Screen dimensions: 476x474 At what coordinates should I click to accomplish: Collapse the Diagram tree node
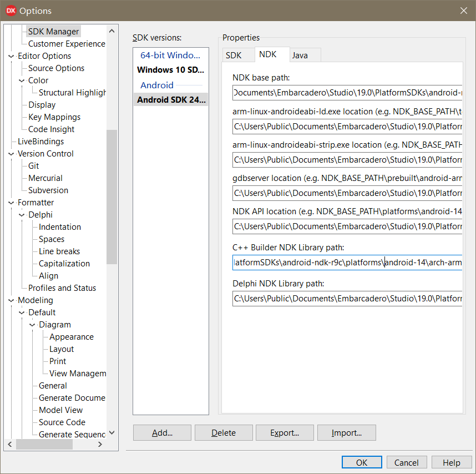pos(32,325)
